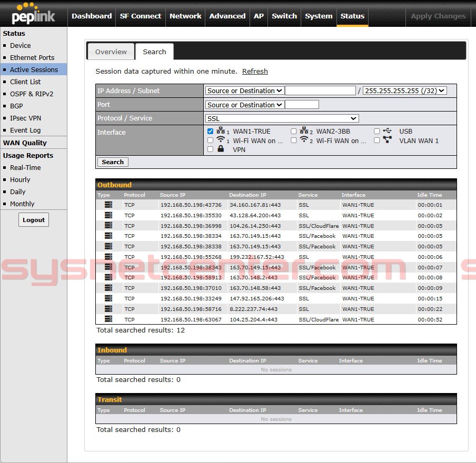Click the Logout button
This screenshot has width=476, height=463.
34,220
